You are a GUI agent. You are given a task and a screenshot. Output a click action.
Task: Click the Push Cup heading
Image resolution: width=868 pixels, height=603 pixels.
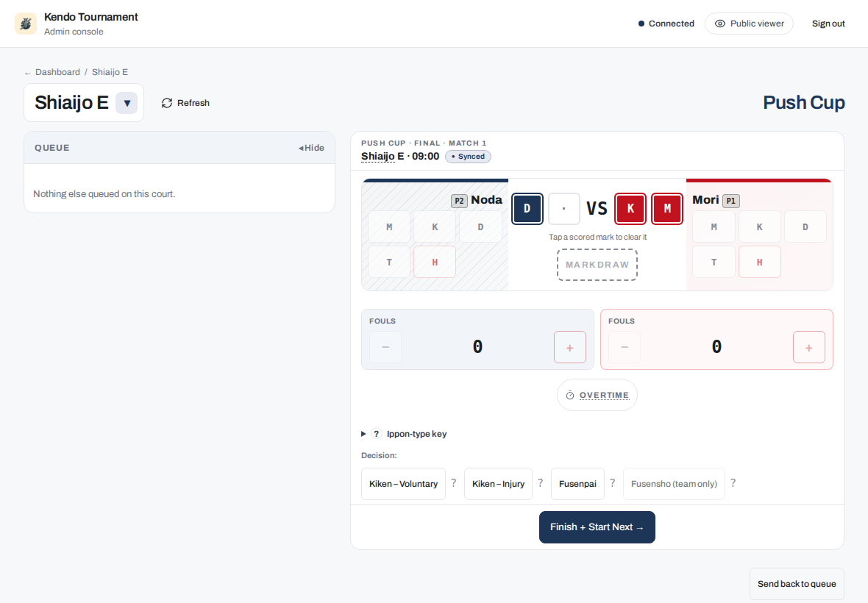[804, 103]
